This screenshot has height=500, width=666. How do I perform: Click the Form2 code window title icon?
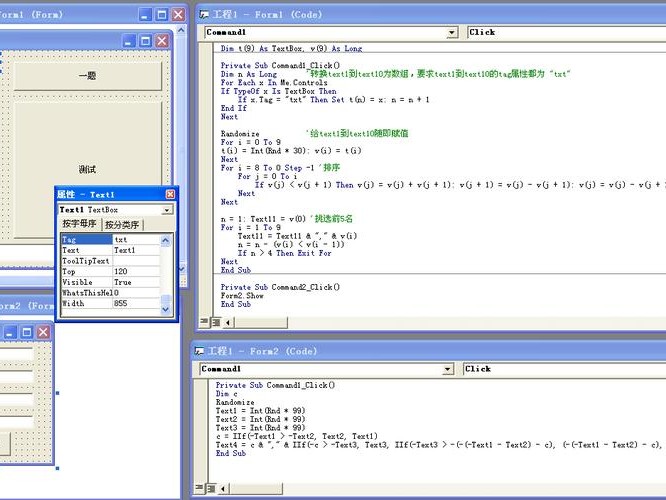pyautogui.click(x=199, y=351)
